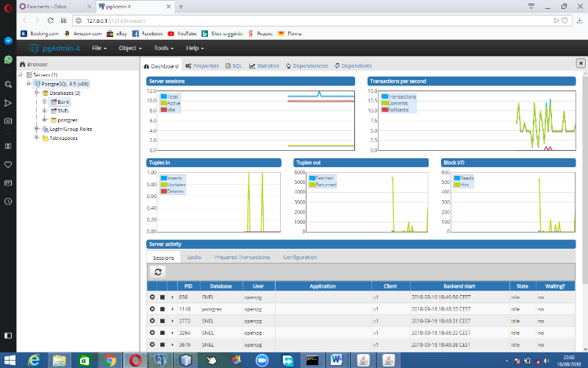Click the refresh button in Server activity
Image resolution: width=588 pixels, height=368 pixels.
click(x=158, y=272)
